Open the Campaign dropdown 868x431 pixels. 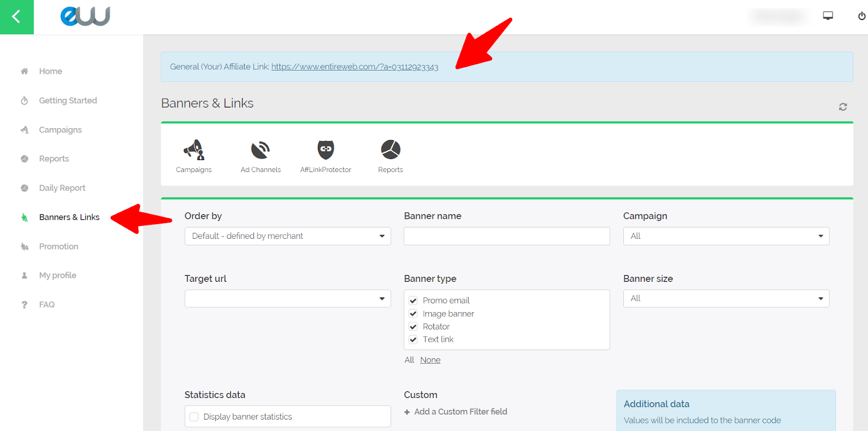coord(726,236)
